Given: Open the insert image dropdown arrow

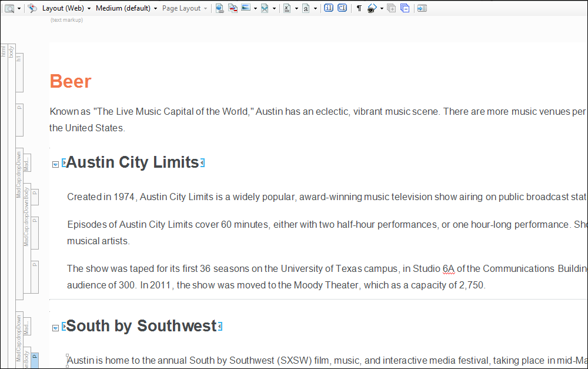Looking at the screenshot, I should click(255, 9).
